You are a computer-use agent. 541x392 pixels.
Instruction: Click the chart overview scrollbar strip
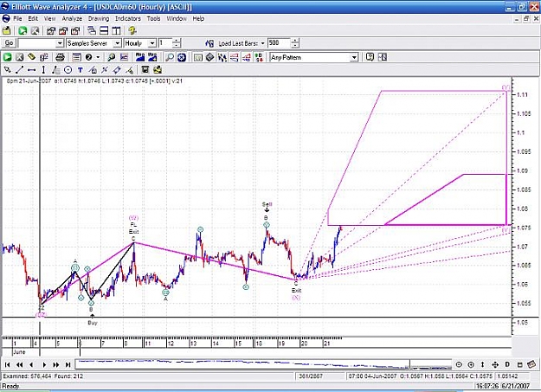(x=263, y=364)
